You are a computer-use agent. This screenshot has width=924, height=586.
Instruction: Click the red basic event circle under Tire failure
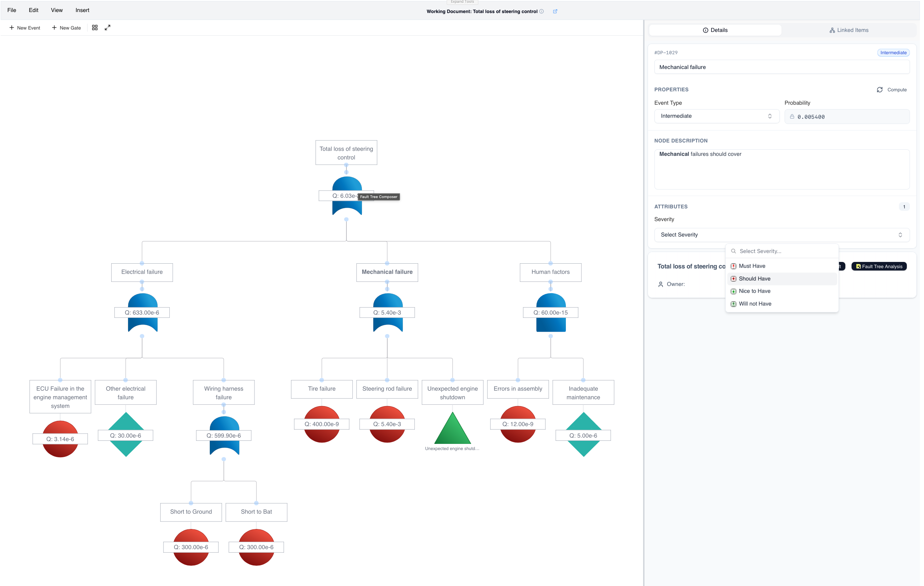click(321, 436)
